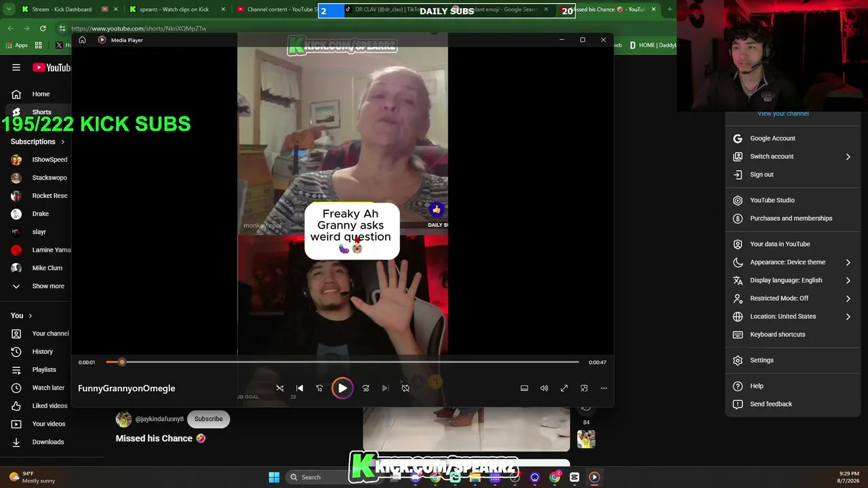Open the volume control in Media Player
The width and height of the screenshot is (868, 488).
coord(544,388)
